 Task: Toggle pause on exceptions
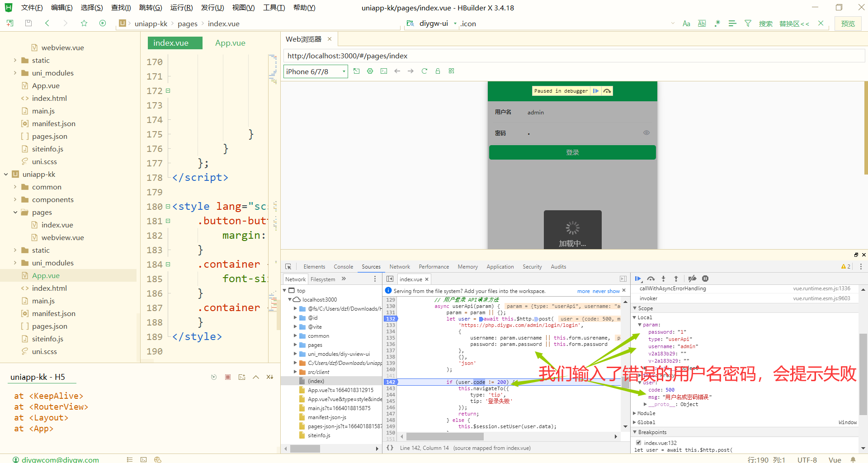[705, 279]
